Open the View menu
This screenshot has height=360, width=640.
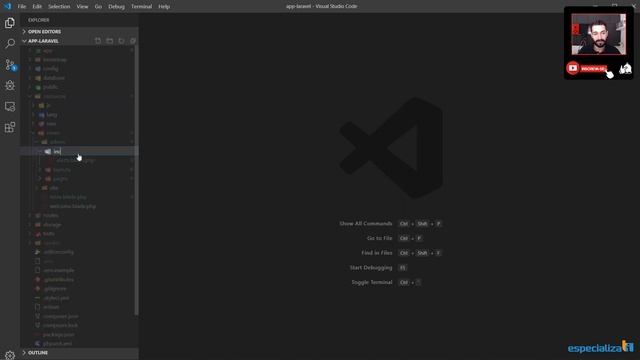[82, 7]
